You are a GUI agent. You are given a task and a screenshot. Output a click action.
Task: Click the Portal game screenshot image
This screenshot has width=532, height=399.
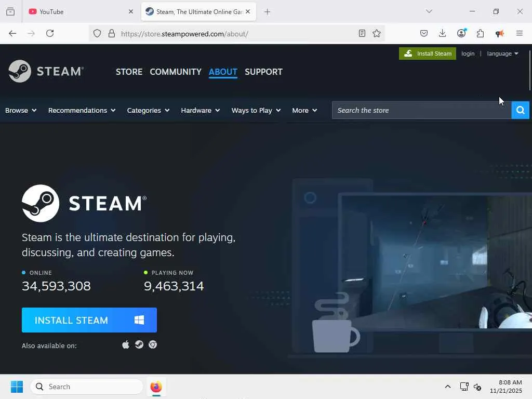click(437, 262)
